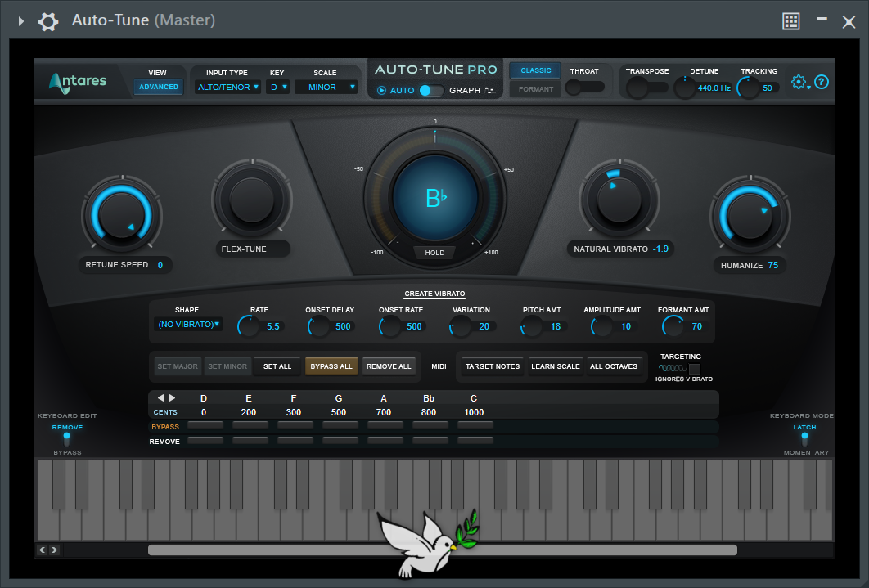Click the Transpose knob
The height and width of the screenshot is (588, 869).
(637, 88)
